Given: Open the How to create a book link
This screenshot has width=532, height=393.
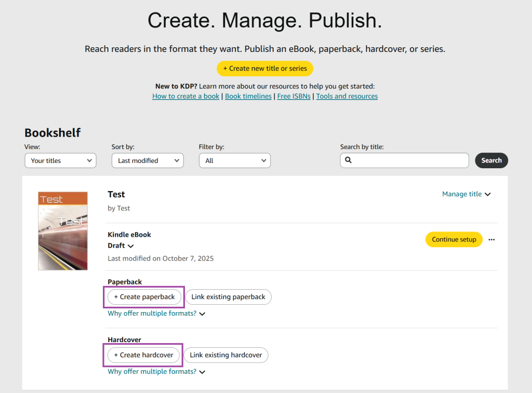Looking at the screenshot, I should pos(185,96).
